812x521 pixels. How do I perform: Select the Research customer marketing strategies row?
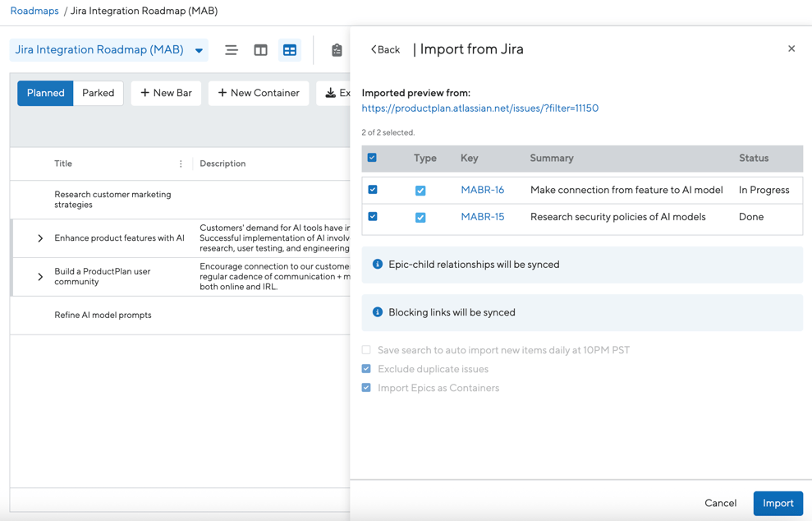point(180,200)
